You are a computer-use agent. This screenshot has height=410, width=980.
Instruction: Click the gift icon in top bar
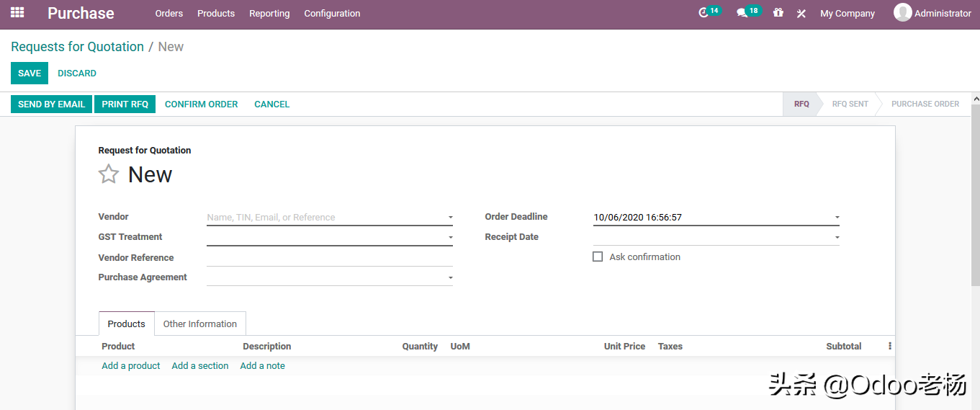click(778, 13)
